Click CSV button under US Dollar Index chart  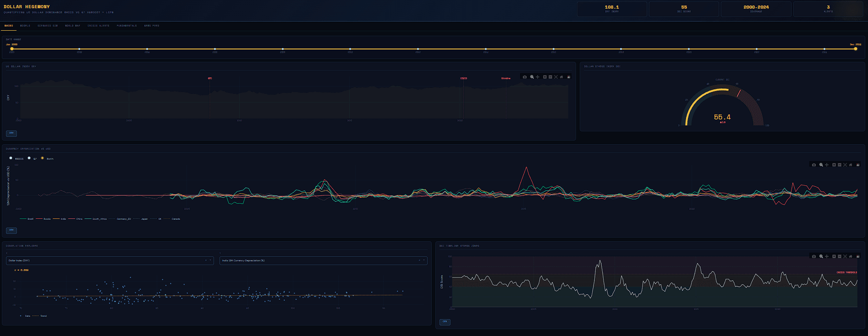pyautogui.click(x=11, y=133)
